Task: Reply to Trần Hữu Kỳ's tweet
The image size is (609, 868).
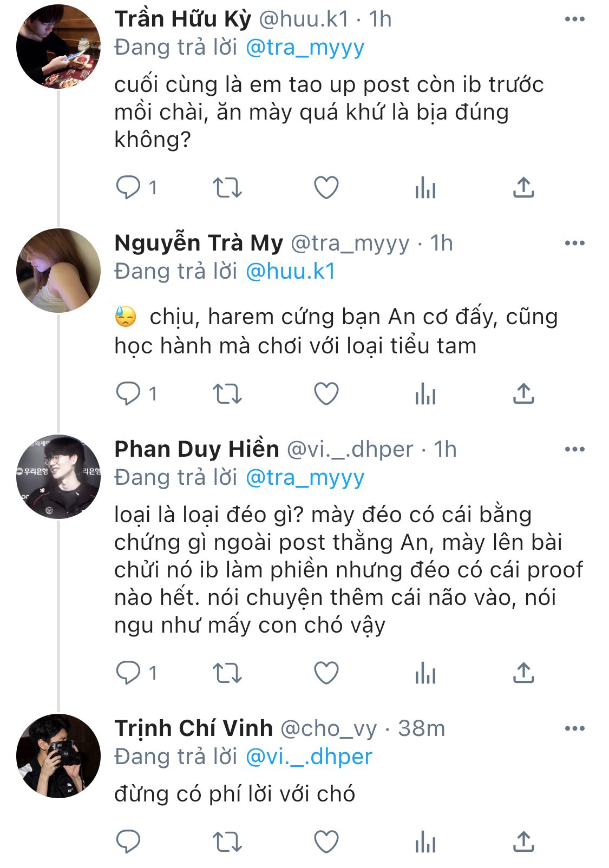Action: coord(128,188)
